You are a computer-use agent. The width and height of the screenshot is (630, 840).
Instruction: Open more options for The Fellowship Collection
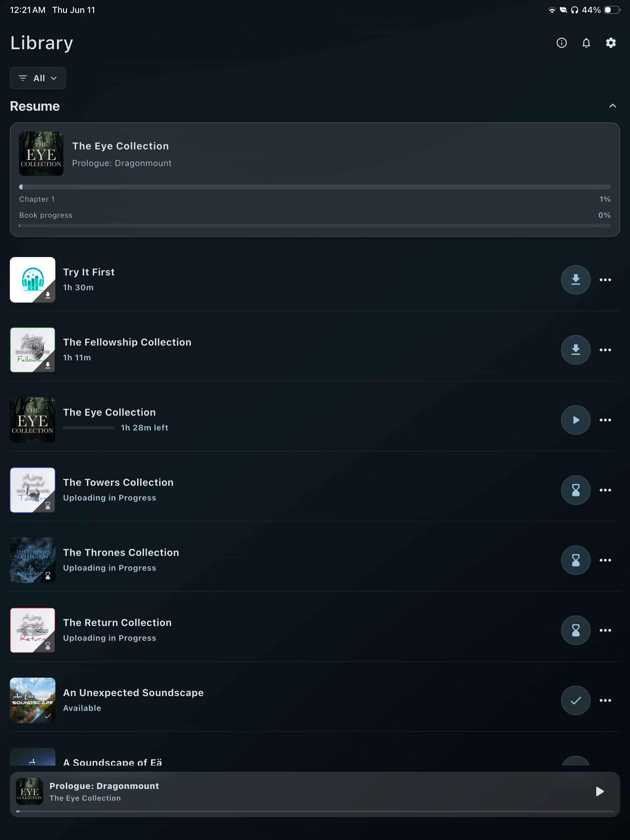pyautogui.click(x=605, y=350)
